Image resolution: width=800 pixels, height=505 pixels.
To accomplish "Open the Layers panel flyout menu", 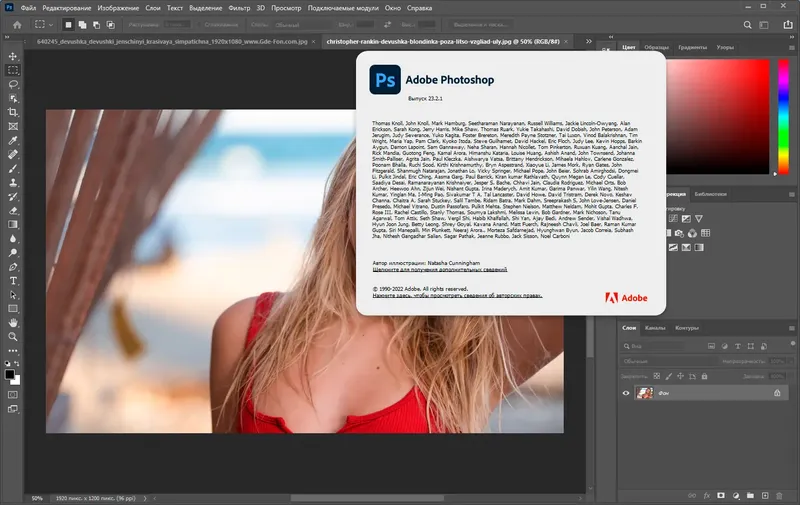I will click(x=792, y=329).
